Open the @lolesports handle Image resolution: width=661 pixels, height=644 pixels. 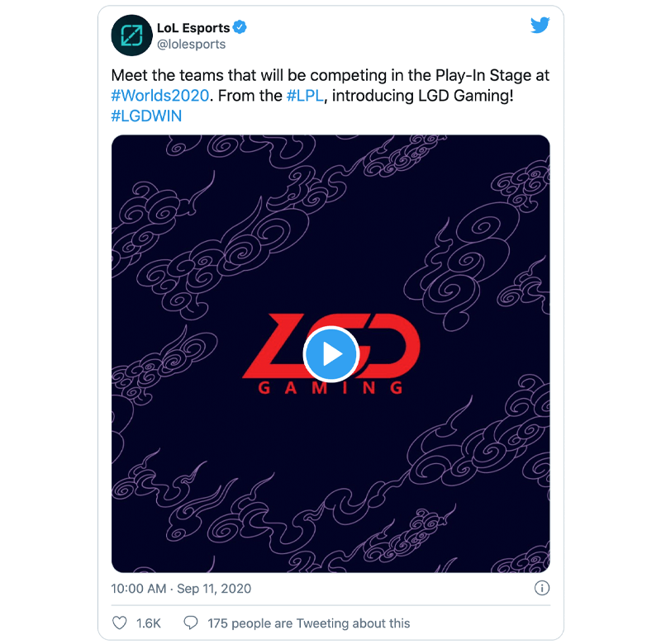192,45
